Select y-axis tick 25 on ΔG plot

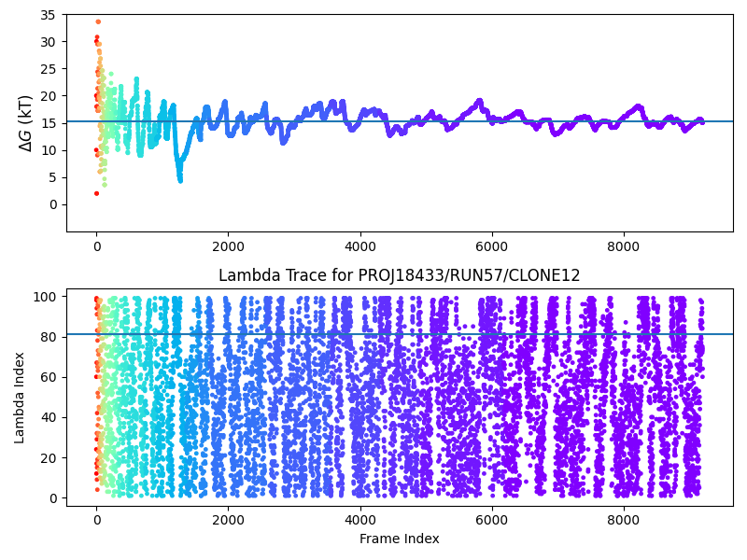48,69
